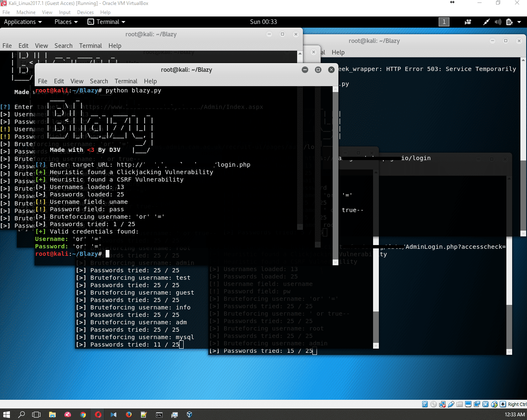Open Help menu in front Blazy terminal
527x420 pixels.
click(x=150, y=81)
